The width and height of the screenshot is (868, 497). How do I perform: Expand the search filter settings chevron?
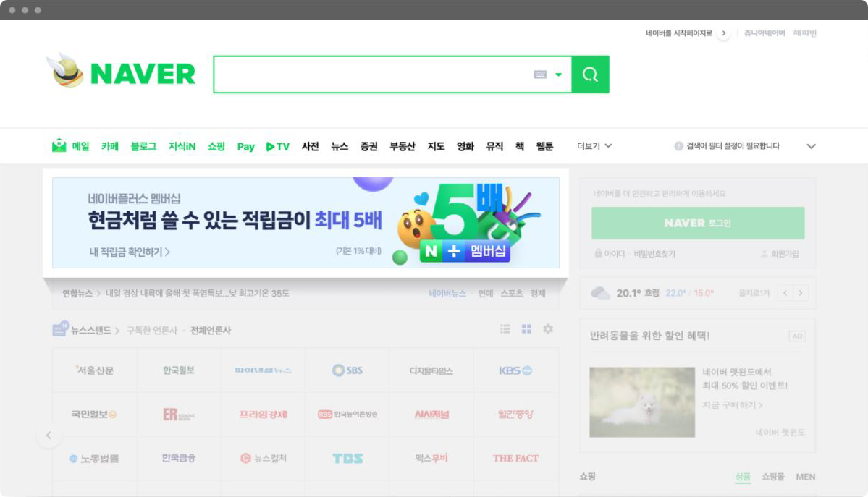click(x=811, y=146)
